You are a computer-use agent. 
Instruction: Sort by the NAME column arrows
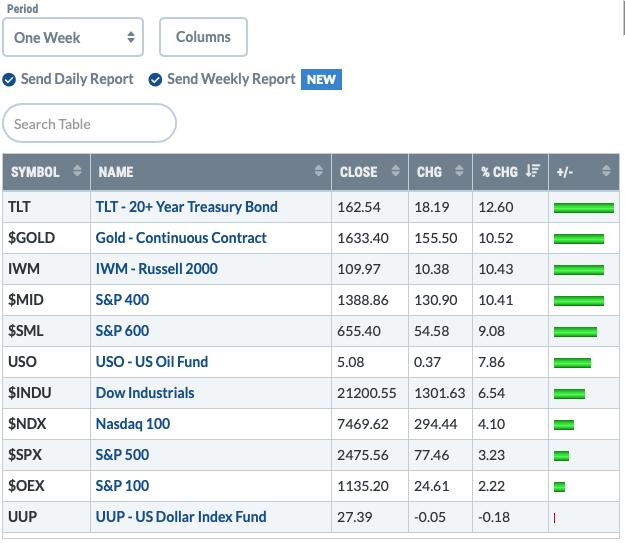pos(318,171)
